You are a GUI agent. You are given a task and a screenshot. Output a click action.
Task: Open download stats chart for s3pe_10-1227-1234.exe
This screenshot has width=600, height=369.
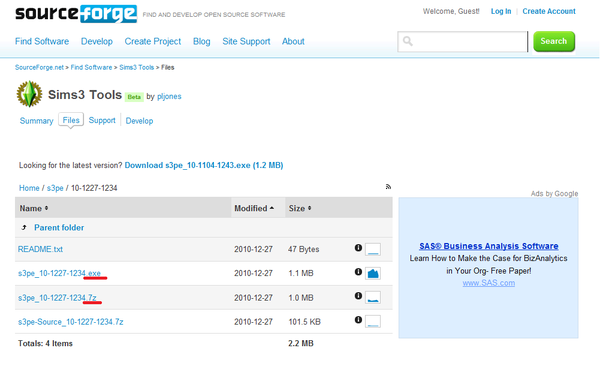[x=373, y=273]
